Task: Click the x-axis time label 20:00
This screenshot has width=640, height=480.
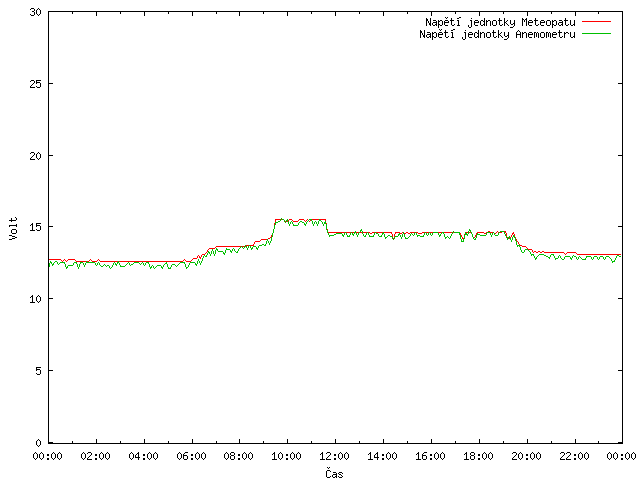Action: coord(527,456)
